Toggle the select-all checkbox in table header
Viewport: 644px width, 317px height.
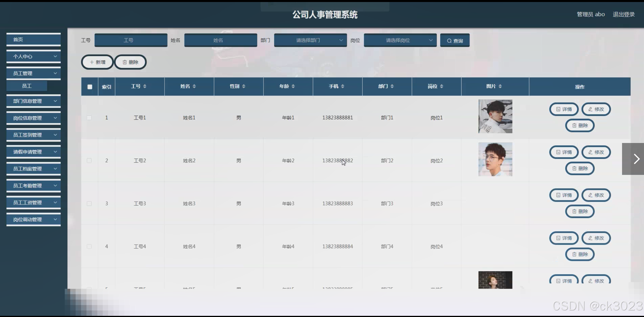coord(90,87)
